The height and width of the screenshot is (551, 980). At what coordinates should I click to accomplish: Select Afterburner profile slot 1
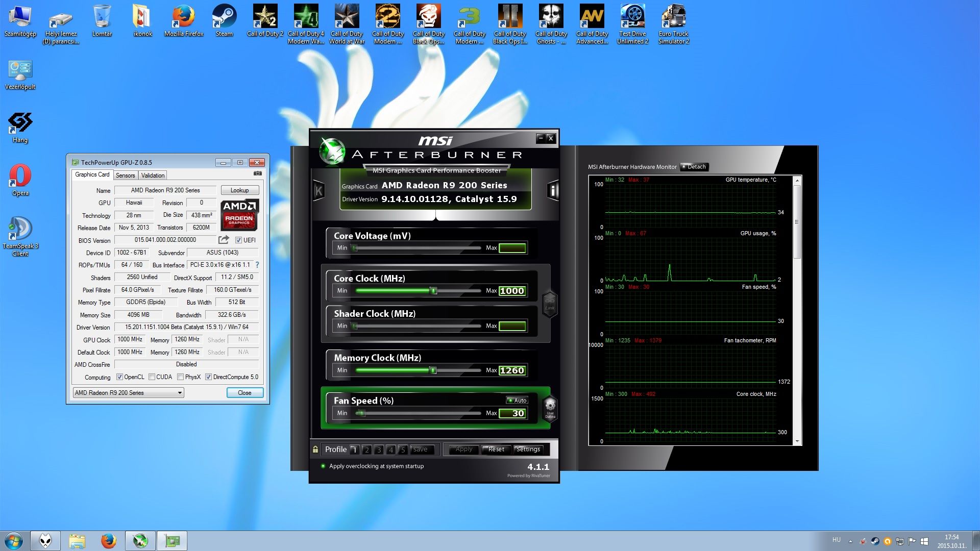(355, 450)
